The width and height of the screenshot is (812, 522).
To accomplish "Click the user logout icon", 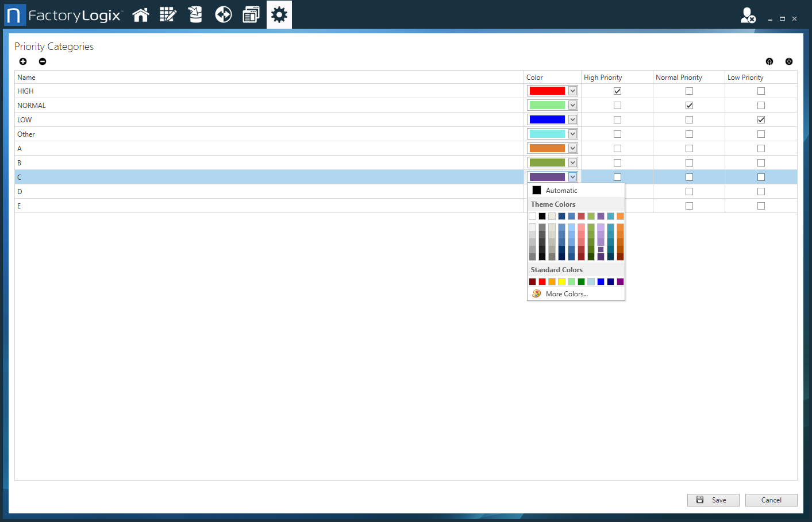I will [x=748, y=16].
